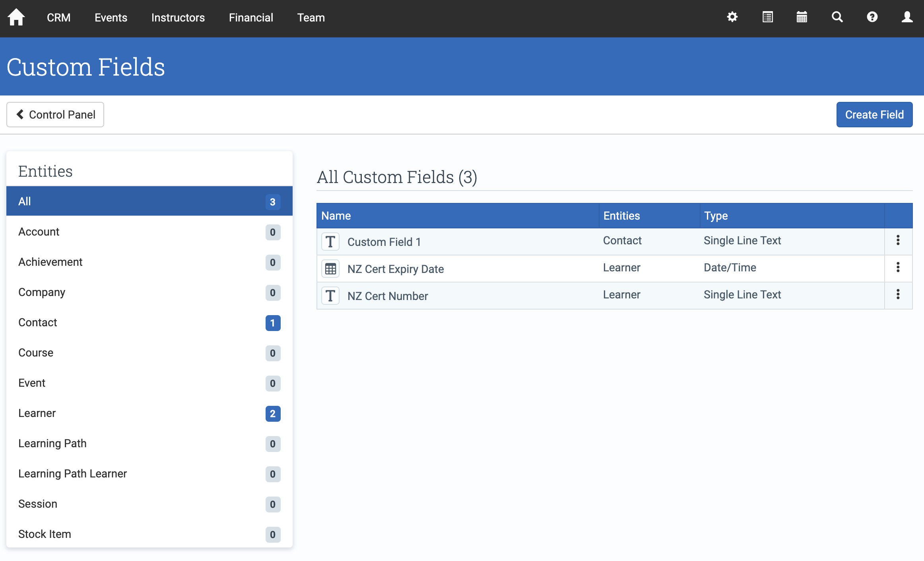Open the actions menu for NZ Cert Number
The image size is (924, 561).
pos(898,294)
